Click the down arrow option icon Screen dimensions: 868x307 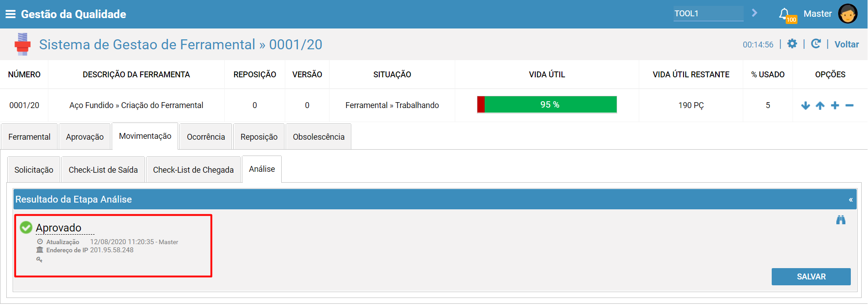tap(805, 105)
